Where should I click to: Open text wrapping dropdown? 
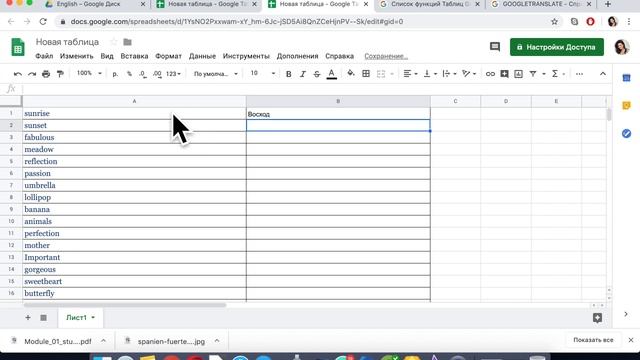[449, 74]
